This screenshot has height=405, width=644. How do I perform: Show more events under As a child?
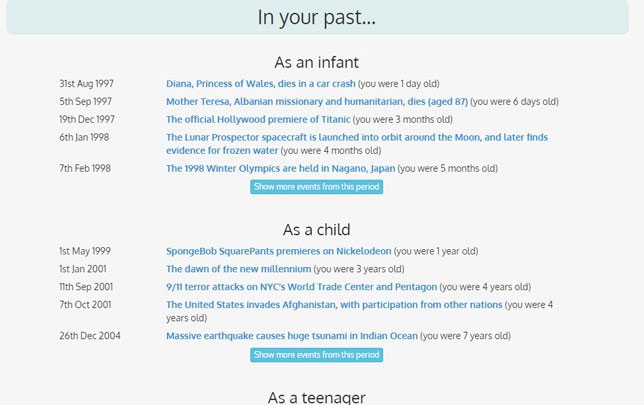tap(316, 355)
